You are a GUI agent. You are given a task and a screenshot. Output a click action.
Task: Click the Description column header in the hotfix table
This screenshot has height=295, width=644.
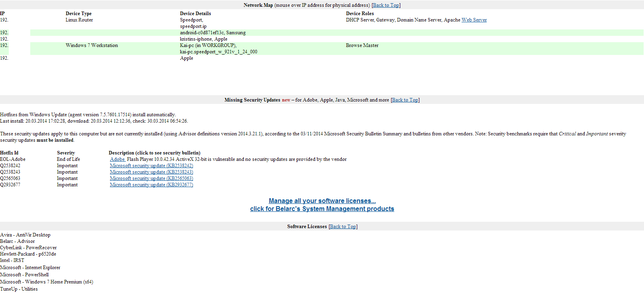pyautogui.click(x=155, y=153)
